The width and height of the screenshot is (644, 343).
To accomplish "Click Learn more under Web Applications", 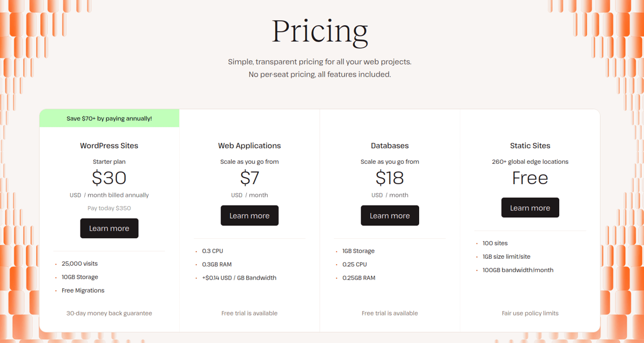I will [x=250, y=215].
